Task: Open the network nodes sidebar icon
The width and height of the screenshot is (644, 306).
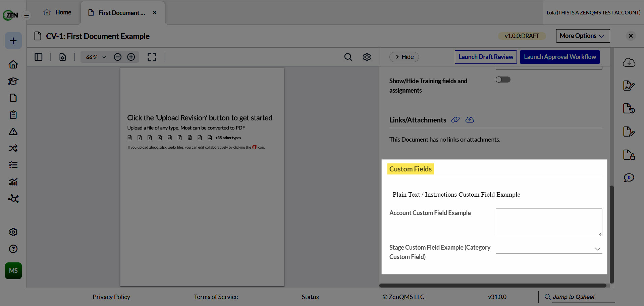Action: [13, 198]
